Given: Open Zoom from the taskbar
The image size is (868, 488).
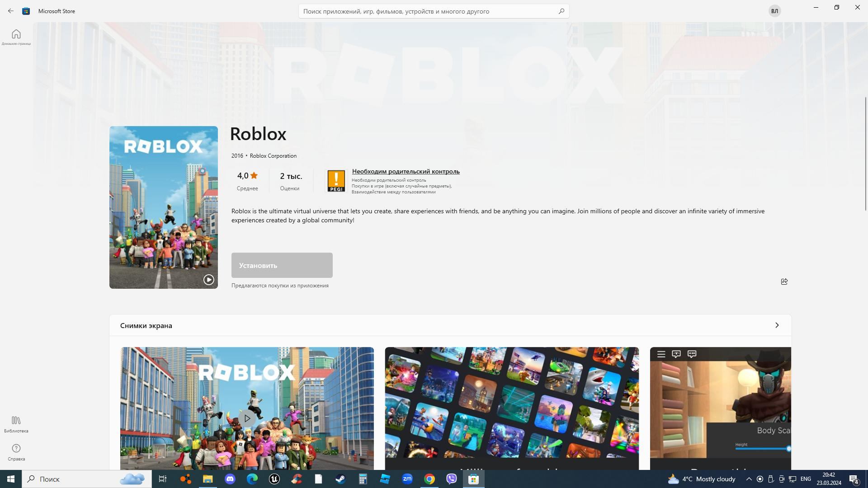Looking at the screenshot, I should click(x=407, y=479).
